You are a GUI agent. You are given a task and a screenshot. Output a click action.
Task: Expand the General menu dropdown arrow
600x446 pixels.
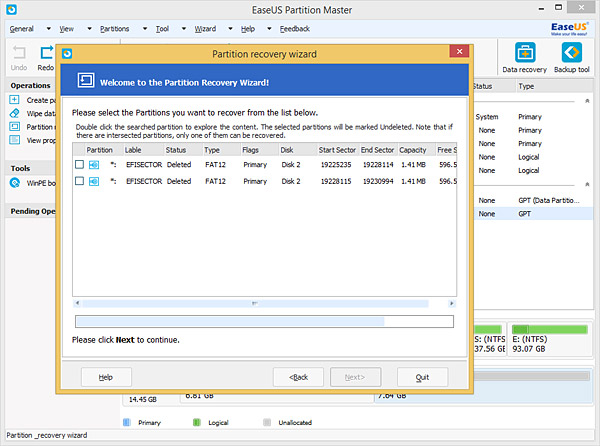coord(49,29)
